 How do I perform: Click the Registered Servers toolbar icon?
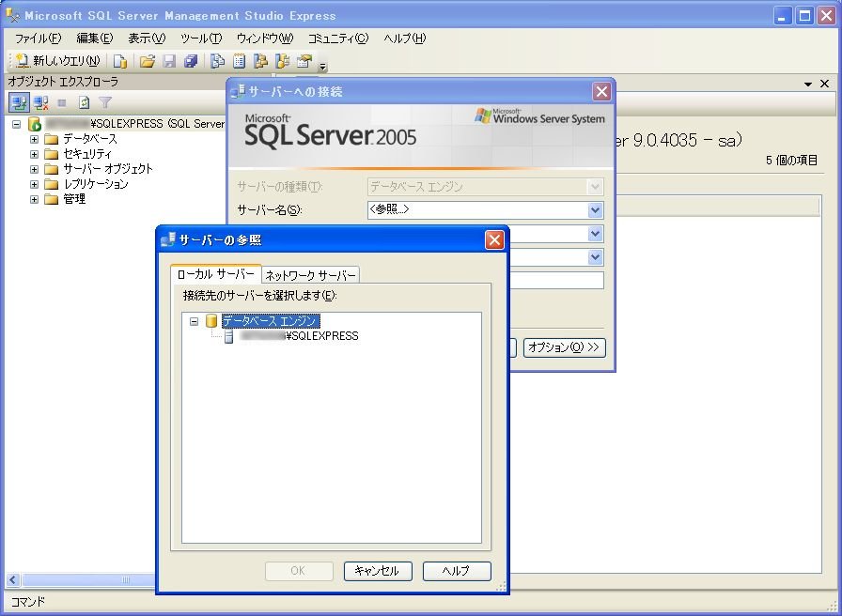click(217, 62)
